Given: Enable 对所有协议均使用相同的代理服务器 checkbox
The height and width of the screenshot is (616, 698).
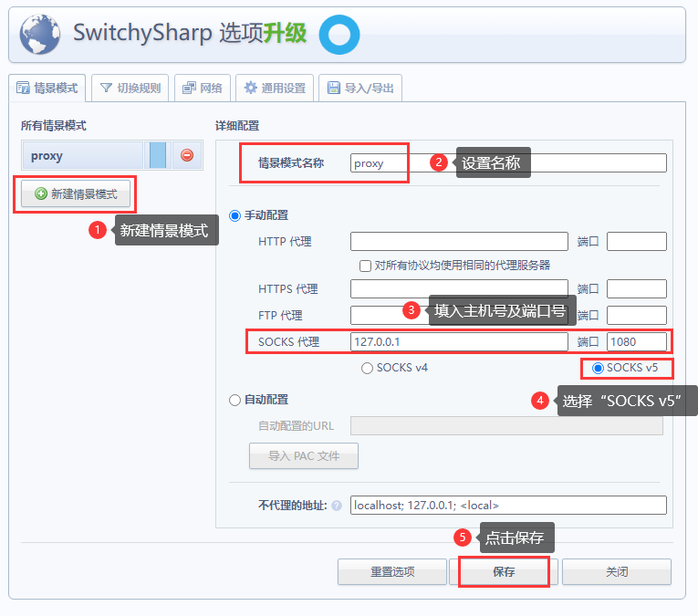Looking at the screenshot, I should 366,266.
